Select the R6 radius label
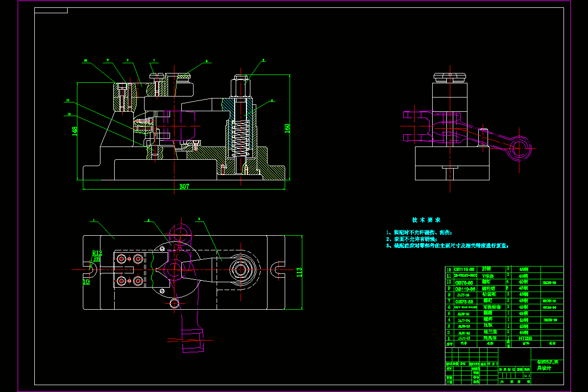The image size is (588, 392). [97, 259]
